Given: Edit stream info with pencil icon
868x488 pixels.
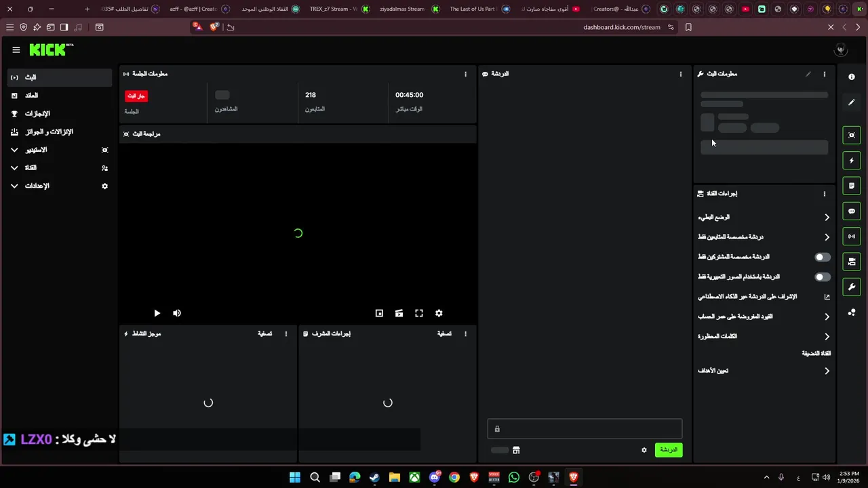Looking at the screenshot, I should (808, 74).
